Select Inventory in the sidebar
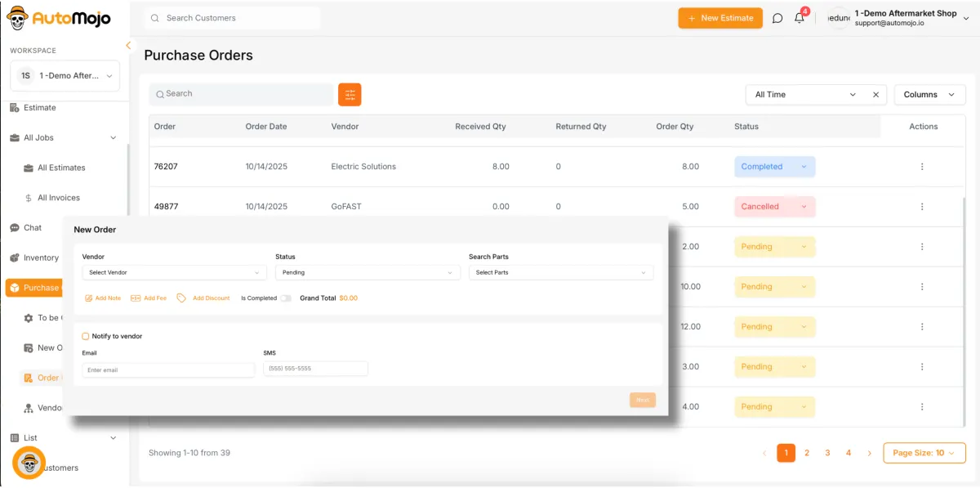This screenshot has height=488, width=980. (41, 257)
